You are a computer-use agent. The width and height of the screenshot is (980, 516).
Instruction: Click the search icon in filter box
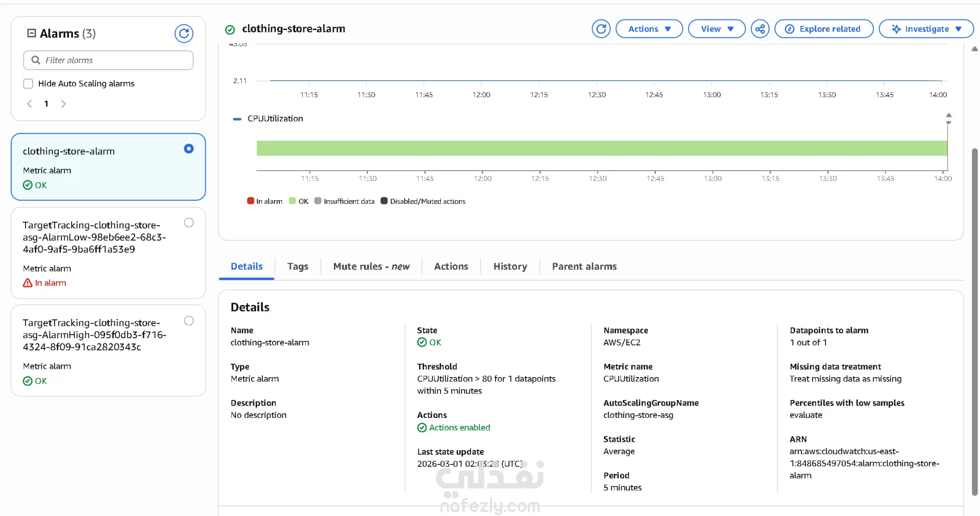point(36,60)
